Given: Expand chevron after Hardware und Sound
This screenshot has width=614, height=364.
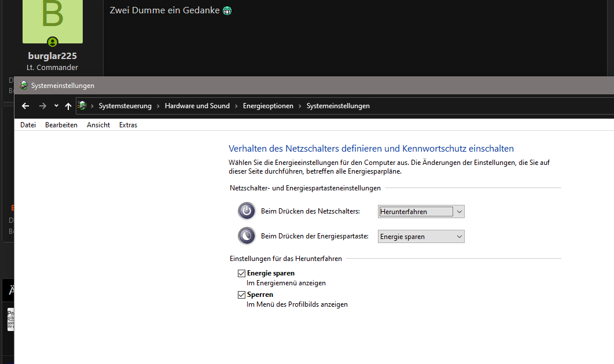Looking at the screenshot, I should pyautogui.click(x=236, y=106).
